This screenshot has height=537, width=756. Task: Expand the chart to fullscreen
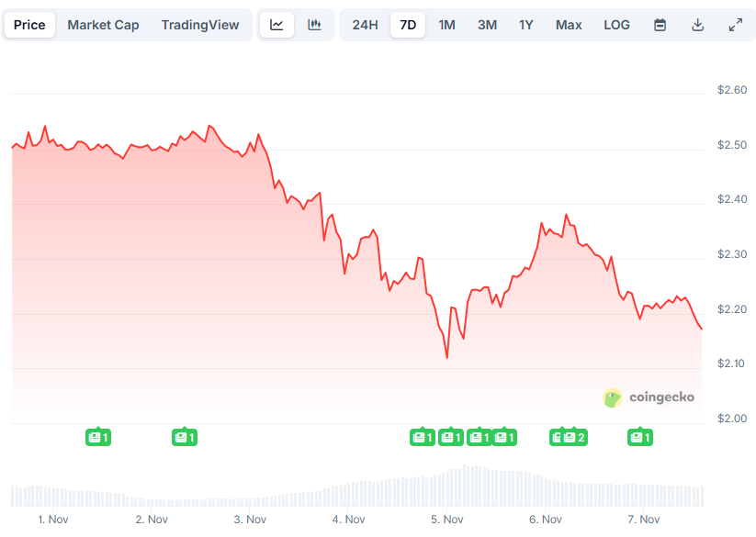[735, 25]
